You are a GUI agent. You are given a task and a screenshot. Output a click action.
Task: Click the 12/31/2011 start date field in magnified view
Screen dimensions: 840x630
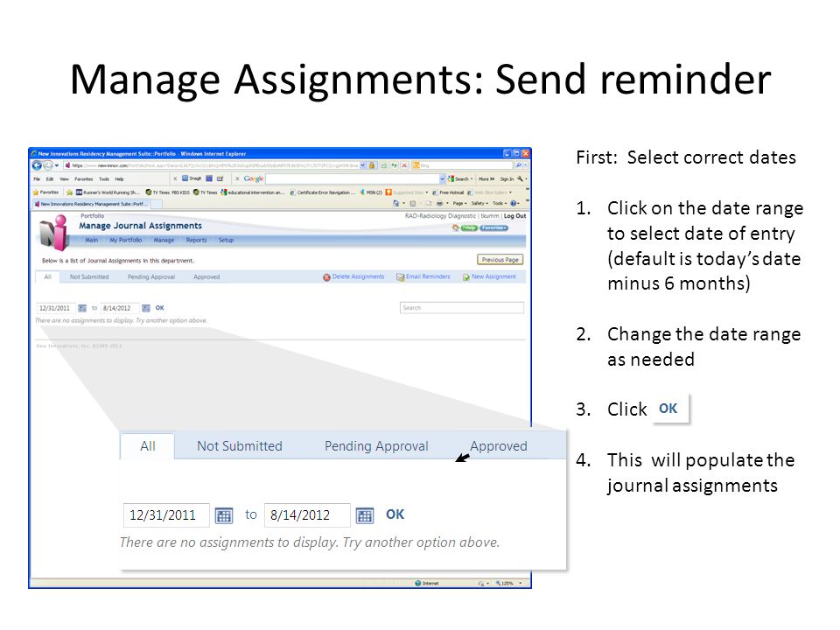[166, 515]
